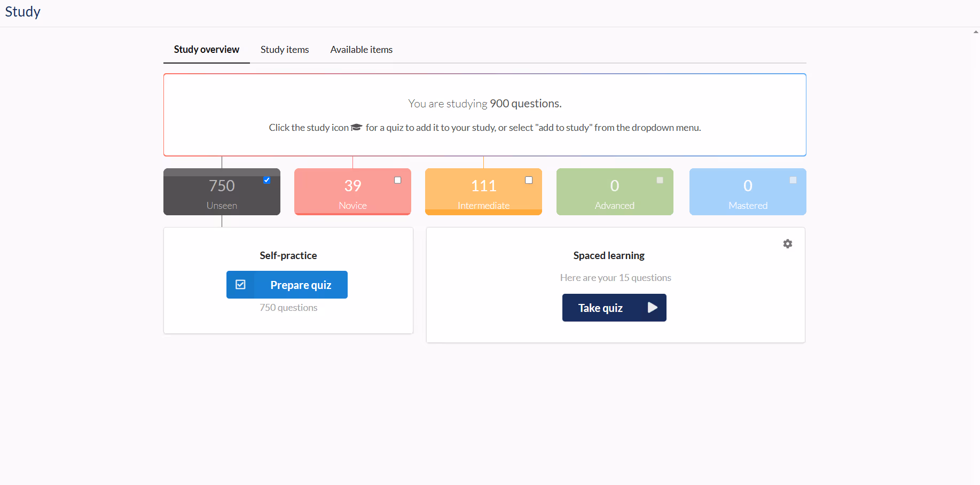Open spaced learning settings gear
The width and height of the screenshot is (980, 485).
click(x=788, y=244)
